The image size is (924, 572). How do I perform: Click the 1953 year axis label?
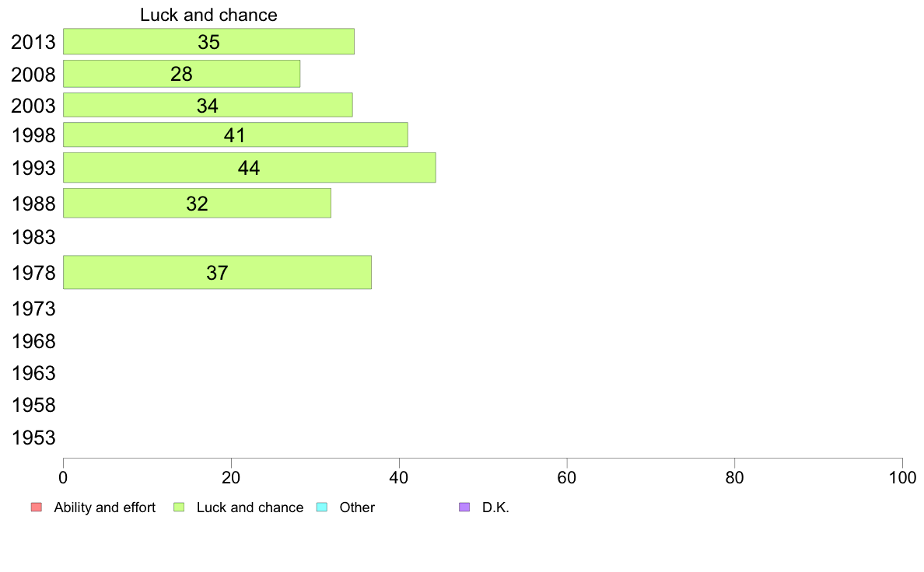(x=33, y=438)
